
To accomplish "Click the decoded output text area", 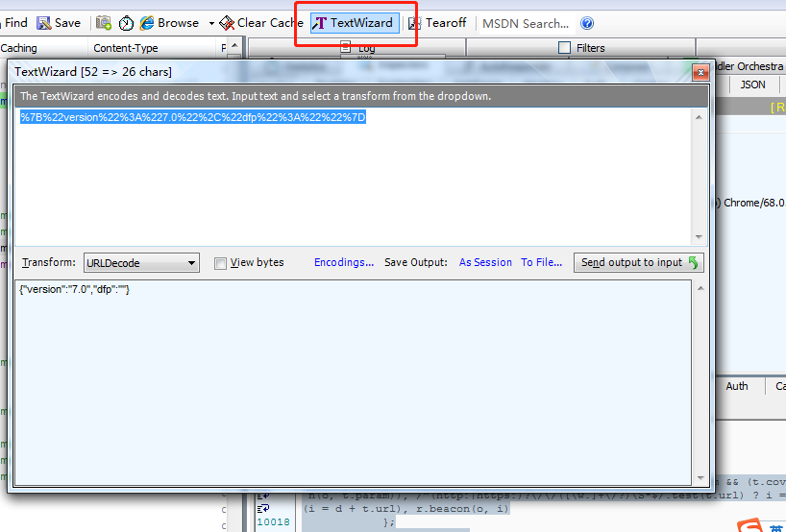I will coord(354,383).
